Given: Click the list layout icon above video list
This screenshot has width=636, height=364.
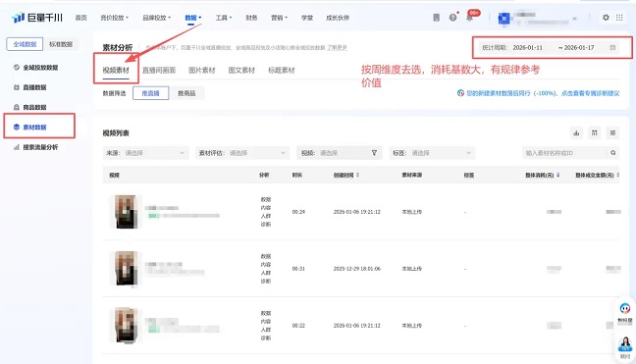Looking at the screenshot, I should (x=612, y=133).
